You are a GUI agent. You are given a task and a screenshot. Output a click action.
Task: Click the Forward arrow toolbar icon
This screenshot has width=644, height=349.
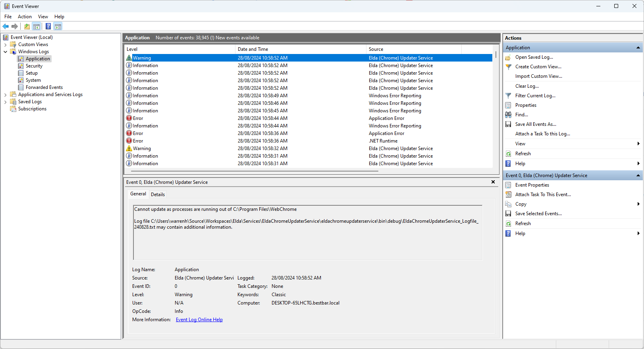coord(15,27)
